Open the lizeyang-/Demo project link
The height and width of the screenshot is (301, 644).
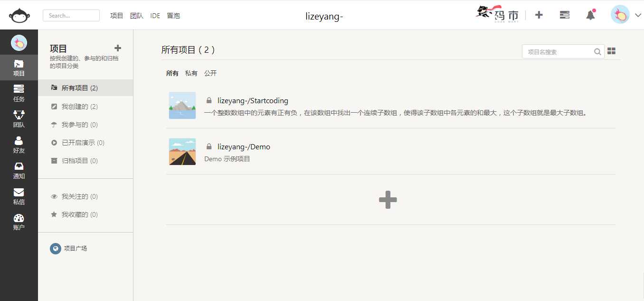[x=244, y=146]
